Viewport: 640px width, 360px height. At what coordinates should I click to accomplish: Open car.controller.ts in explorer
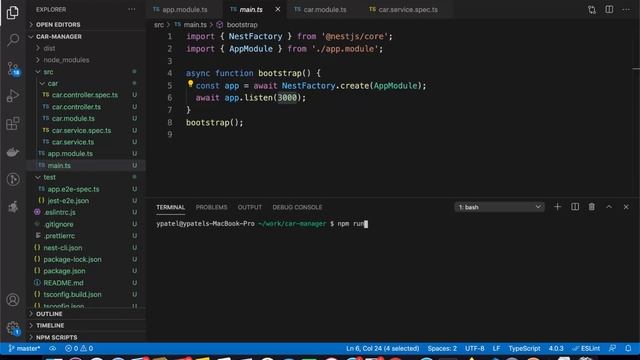click(x=86, y=107)
